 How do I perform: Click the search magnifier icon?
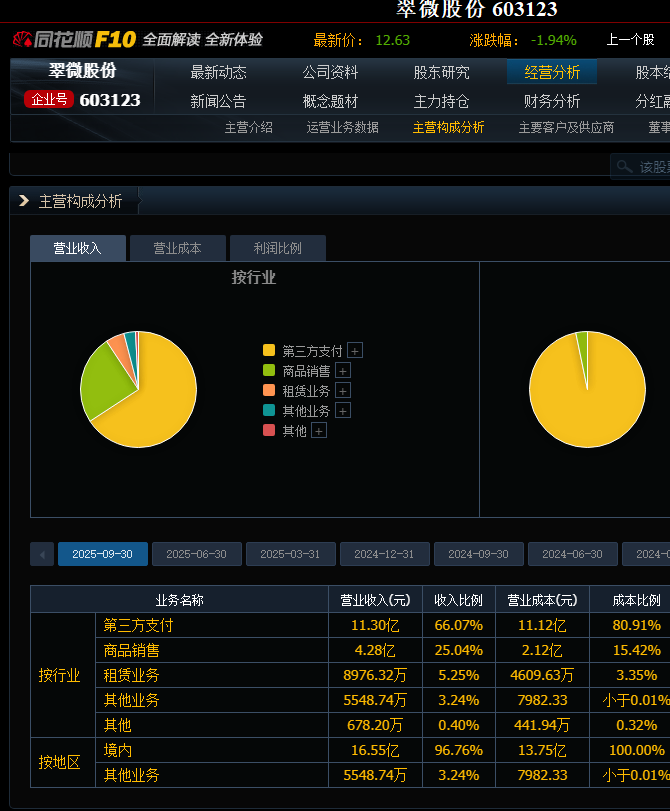[624, 167]
